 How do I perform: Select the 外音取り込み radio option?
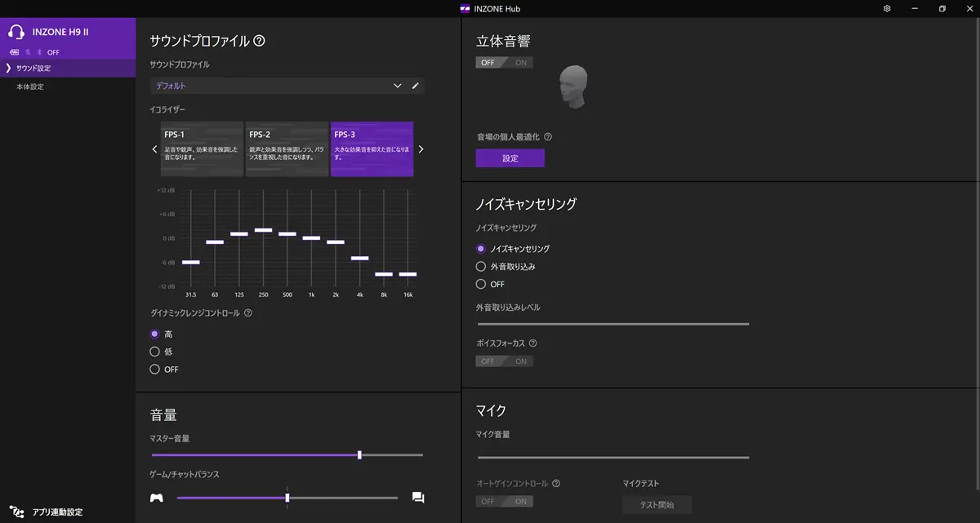(x=481, y=267)
